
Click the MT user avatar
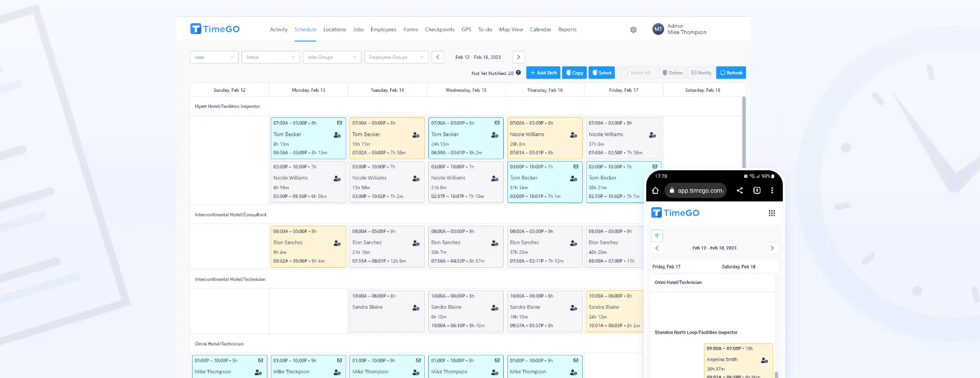pyautogui.click(x=658, y=29)
